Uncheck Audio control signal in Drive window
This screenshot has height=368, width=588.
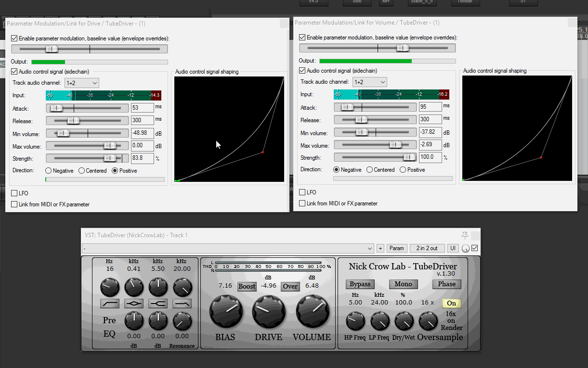(14, 71)
